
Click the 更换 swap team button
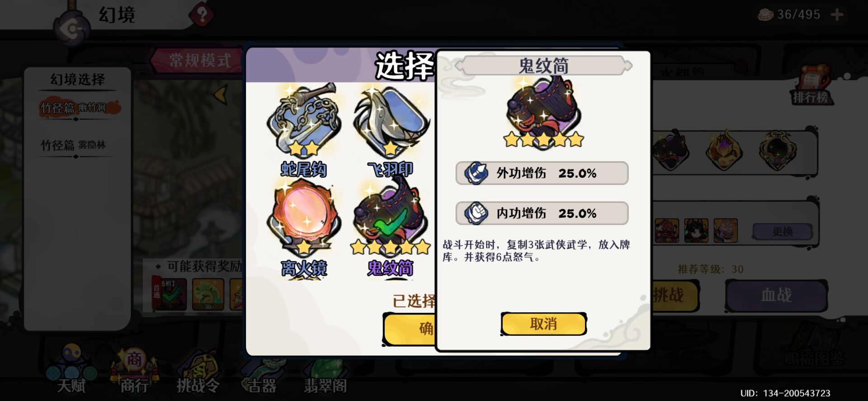coord(783,232)
